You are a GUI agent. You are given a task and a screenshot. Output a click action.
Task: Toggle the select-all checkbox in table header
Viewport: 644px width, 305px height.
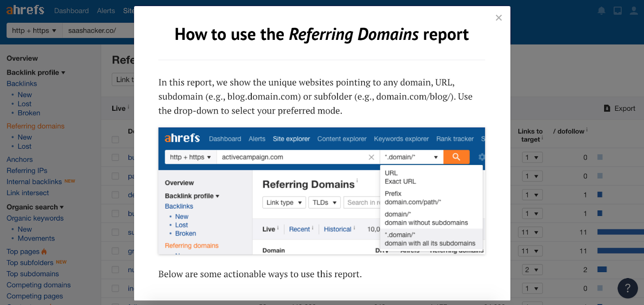point(115,140)
